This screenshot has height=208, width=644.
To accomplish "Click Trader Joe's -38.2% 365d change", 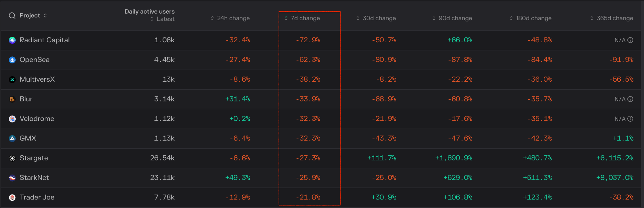I will 621,197.
